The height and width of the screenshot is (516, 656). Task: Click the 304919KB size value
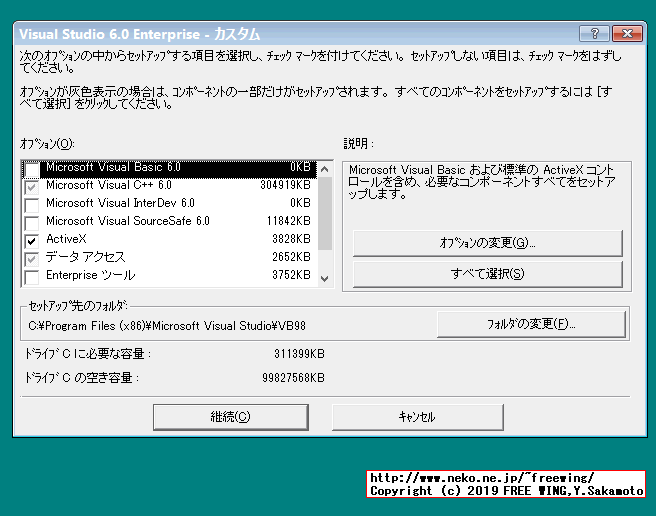(x=285, y=185)
